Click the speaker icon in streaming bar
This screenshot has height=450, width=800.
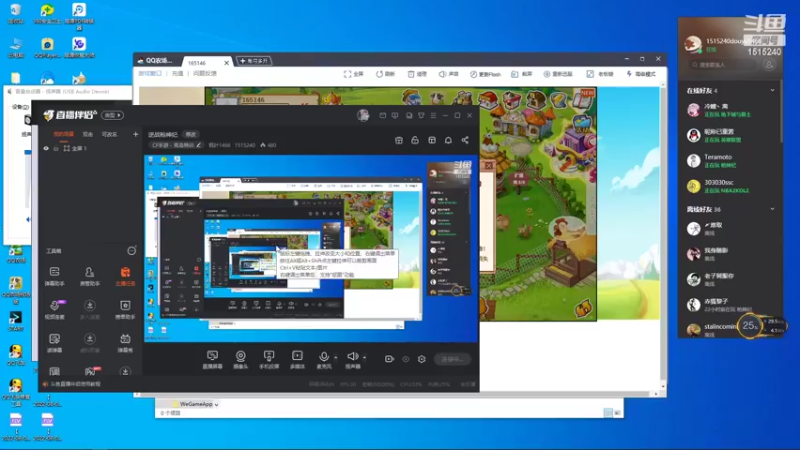[x=352, y=357]
